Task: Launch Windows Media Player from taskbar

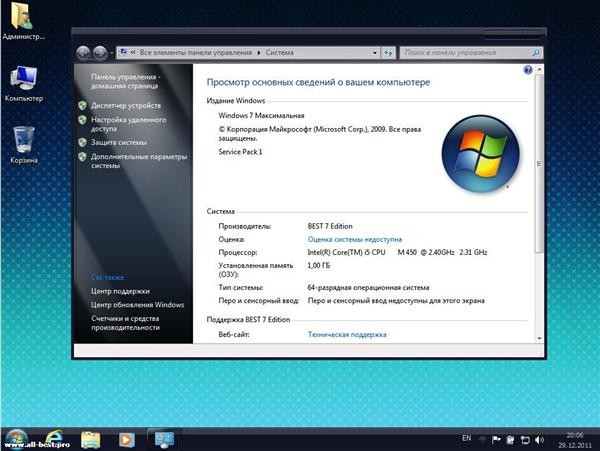Action: click(126, 440)
